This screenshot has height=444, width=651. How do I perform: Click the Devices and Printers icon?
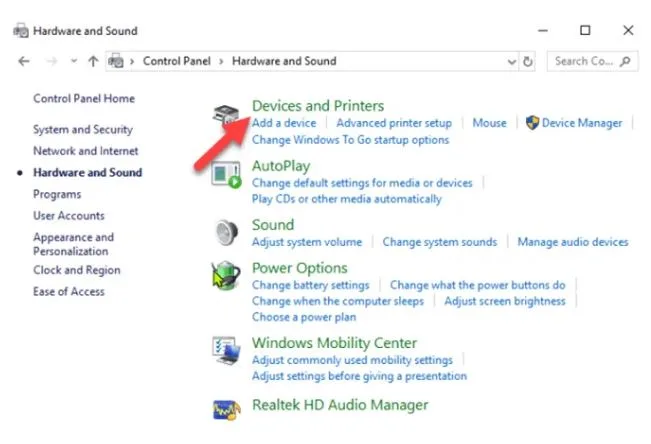click(x=226, y=114)
